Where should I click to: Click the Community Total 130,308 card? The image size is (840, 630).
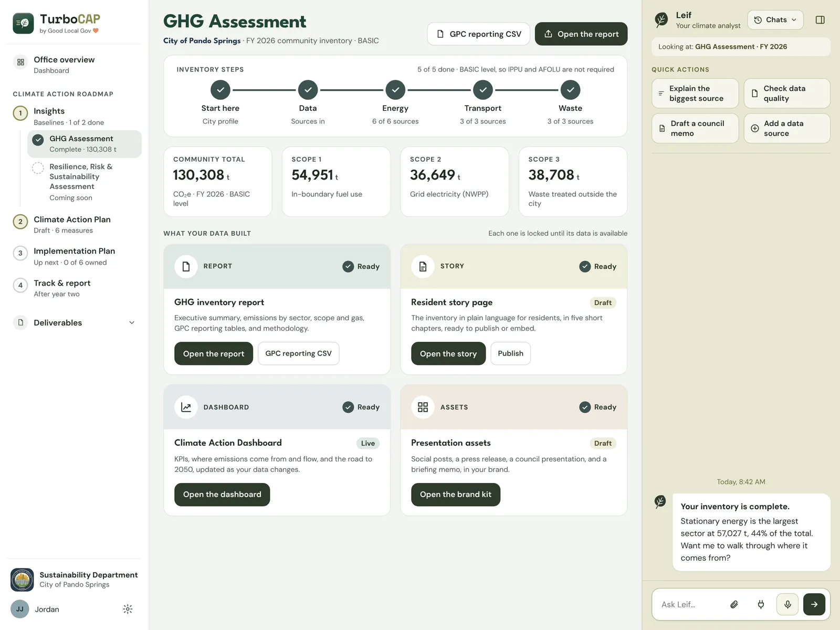pyautogui.click(x=218, y=182)
